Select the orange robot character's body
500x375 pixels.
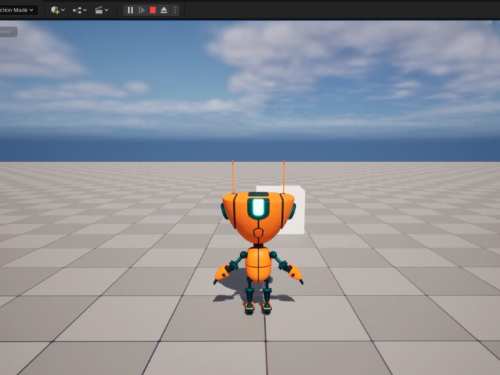257,265
